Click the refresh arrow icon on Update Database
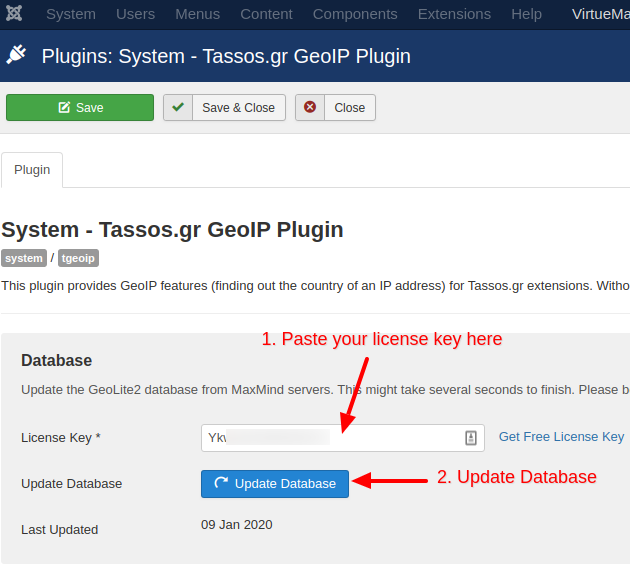Image resolution: width=630 pixels, height=566 pixels. coord(221,482)
